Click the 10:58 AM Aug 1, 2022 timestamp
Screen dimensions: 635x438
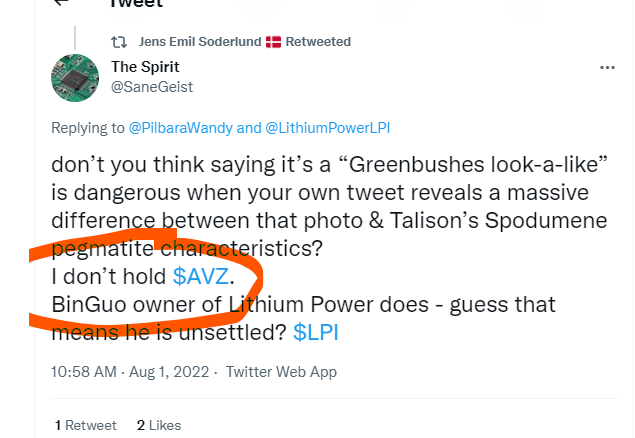pyautogui.click(x=131, y=372)
